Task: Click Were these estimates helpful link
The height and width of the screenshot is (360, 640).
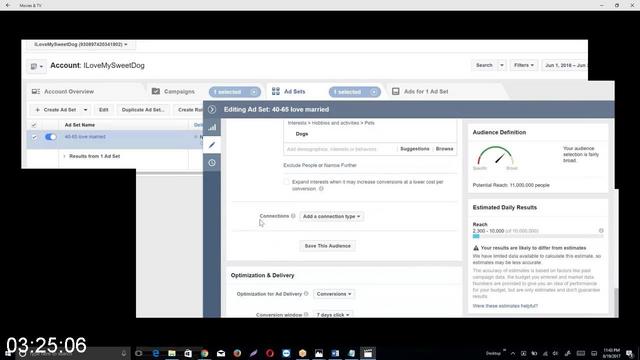Action: (x=505, y=306)
